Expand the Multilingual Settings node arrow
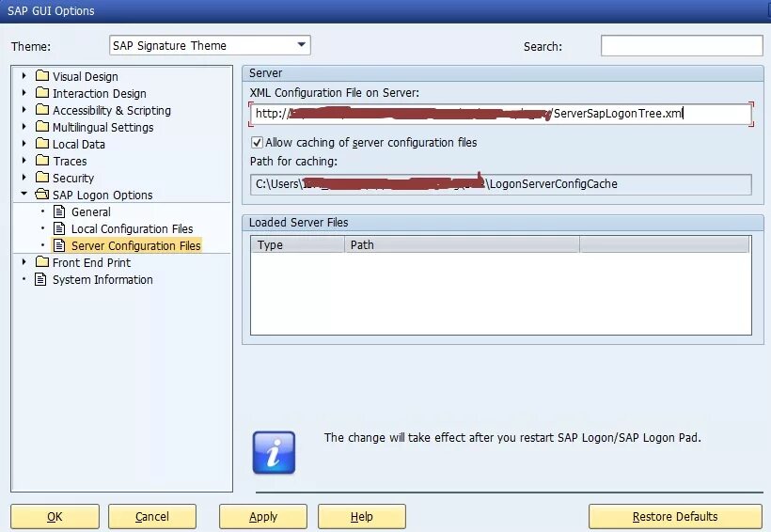Image resolution: width=771 pixels, height=532 pixels. click(24, 126)
